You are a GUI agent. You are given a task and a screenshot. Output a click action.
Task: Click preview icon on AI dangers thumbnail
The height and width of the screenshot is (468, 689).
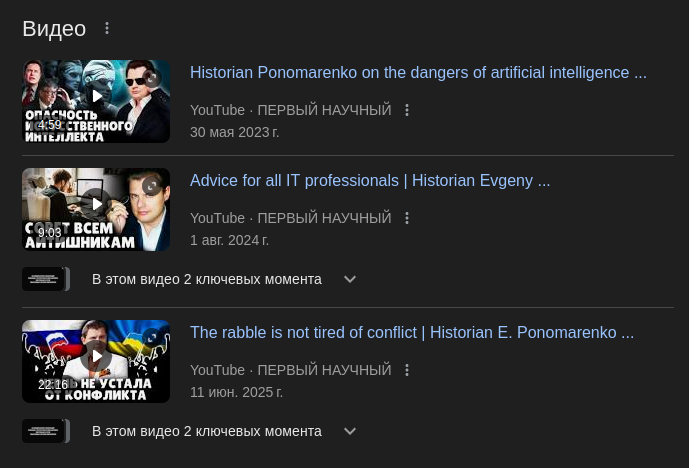click(x=152, y=78)
